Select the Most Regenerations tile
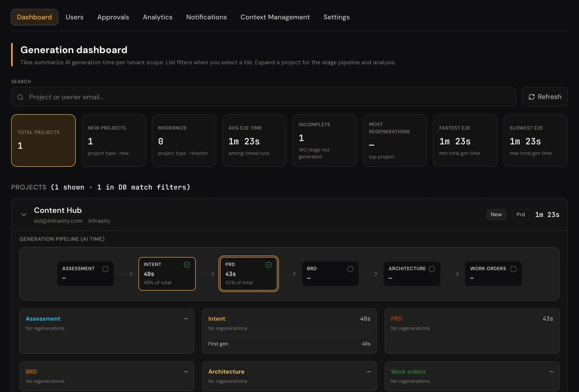The image size is (579, 392). 395,140
